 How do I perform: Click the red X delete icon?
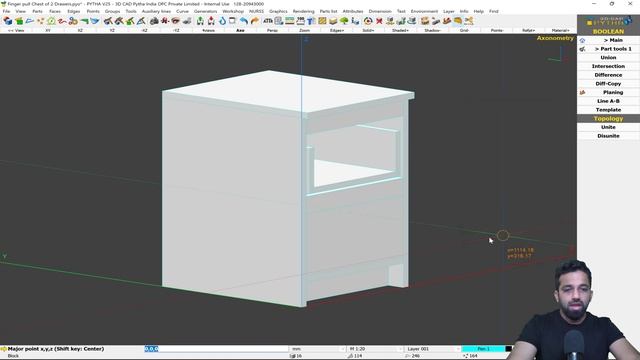pyautogui.click(x=379, y=21)
